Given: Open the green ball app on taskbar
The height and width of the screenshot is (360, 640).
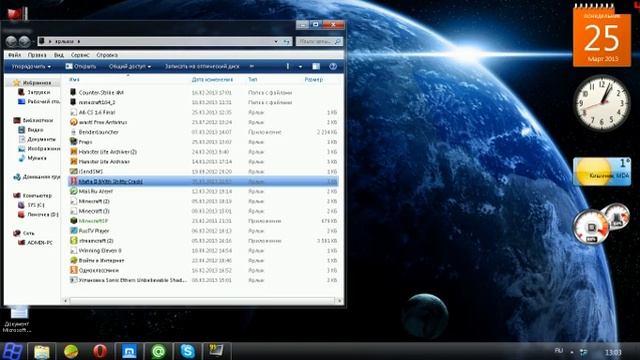Looking at the screenshot, I should tap(71, 351).
